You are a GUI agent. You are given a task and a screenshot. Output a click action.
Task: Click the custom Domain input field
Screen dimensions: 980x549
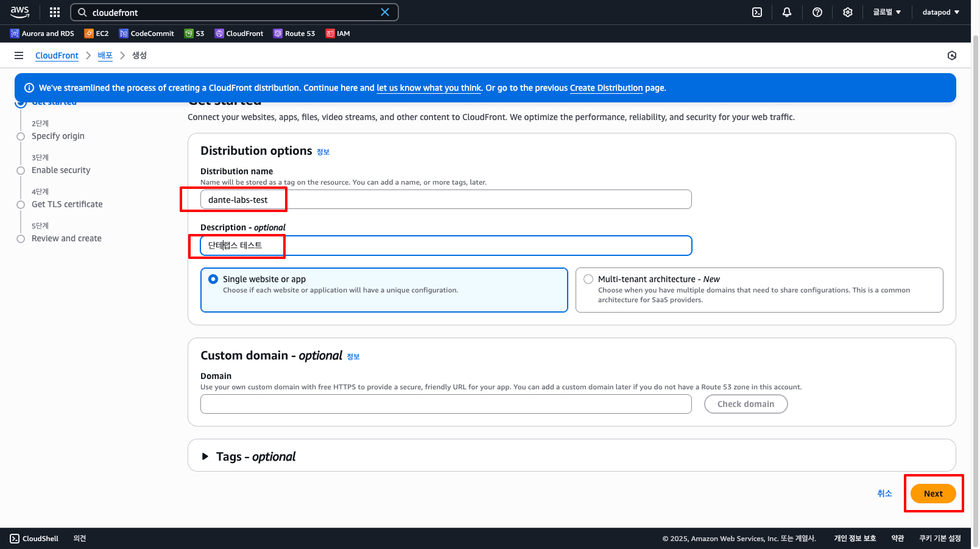[x=446, y=404]
